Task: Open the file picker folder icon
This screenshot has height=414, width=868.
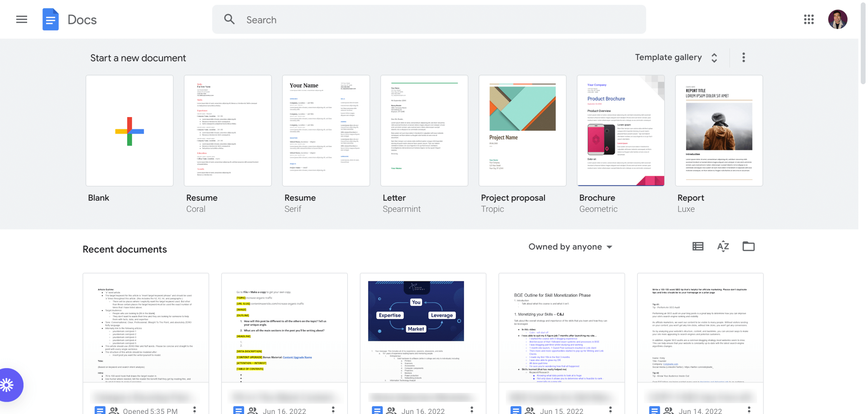Action: (749, 246)
